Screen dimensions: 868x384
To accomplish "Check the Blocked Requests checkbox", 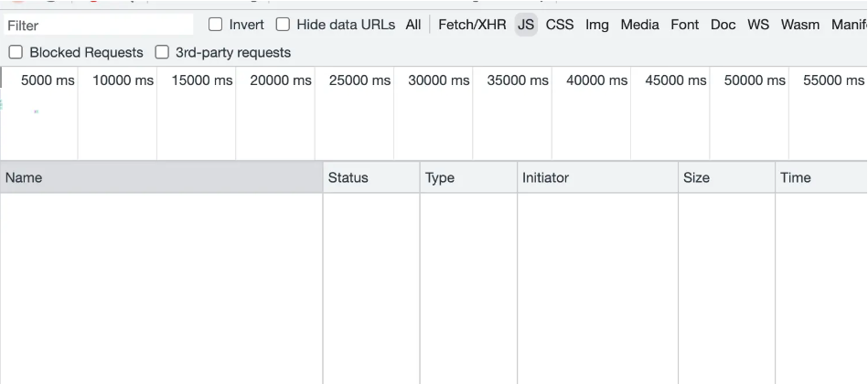I will tap(15, 53).
